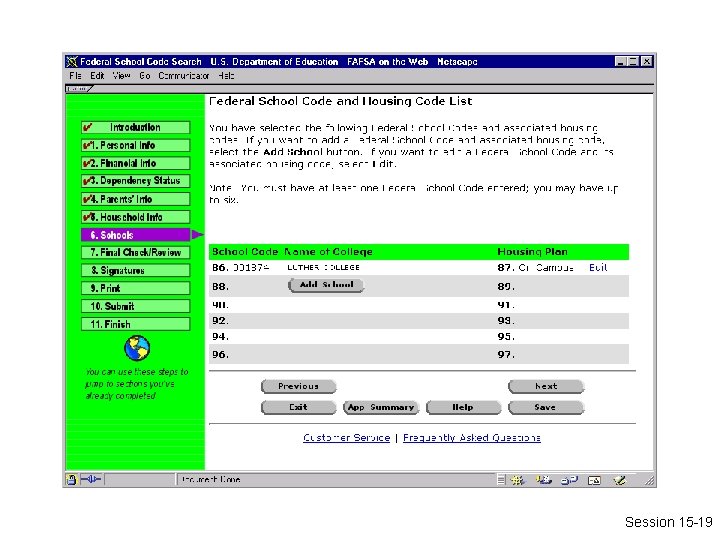Click the Netscape icon in title bar
720x540 pixels.
[72, 62]
